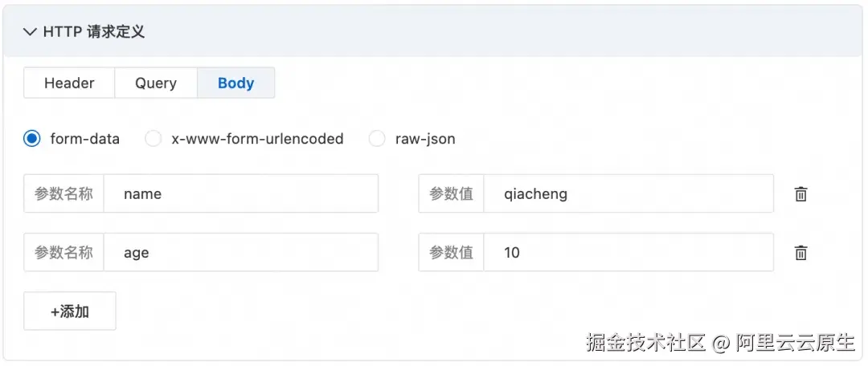Delete the age parameter row
The width and height of the screenshot is (868, 366).
800,253
